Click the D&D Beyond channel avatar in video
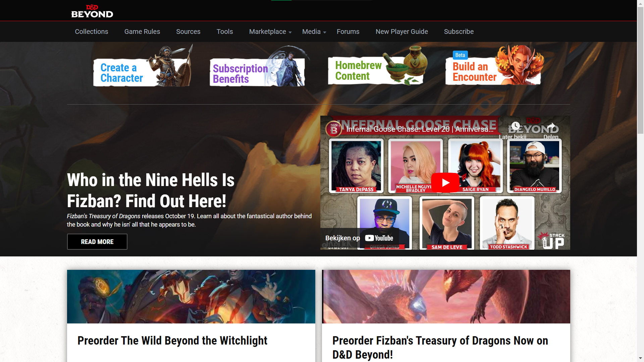The width and height of the screenshot is (644, 362). [x=334, y=129]
